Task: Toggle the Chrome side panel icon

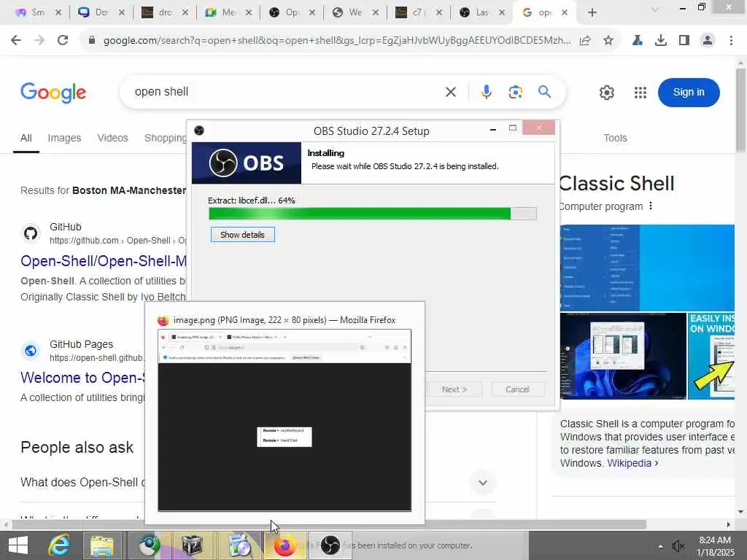Action: [x=684, y=41]
